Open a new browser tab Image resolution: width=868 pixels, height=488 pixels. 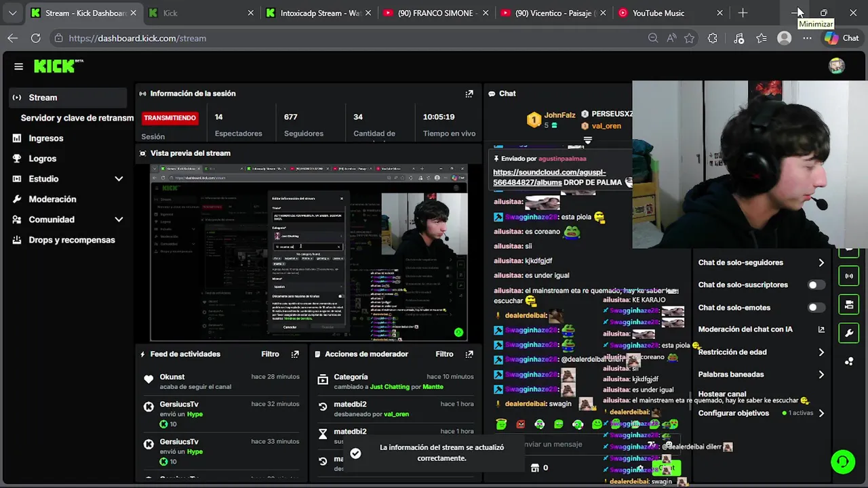[743, 13]
